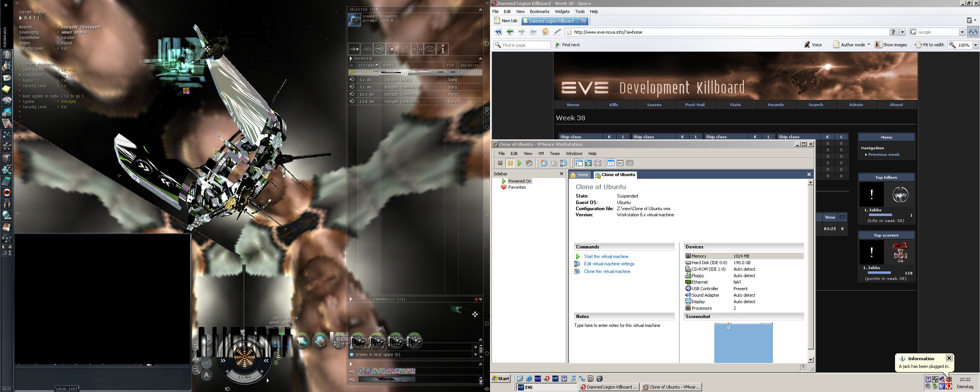The height and width of the screenshot is (392, 980).
Task: Click the EVE speed gauge showing 5.4 M/S
Action: tap(244, 377)
